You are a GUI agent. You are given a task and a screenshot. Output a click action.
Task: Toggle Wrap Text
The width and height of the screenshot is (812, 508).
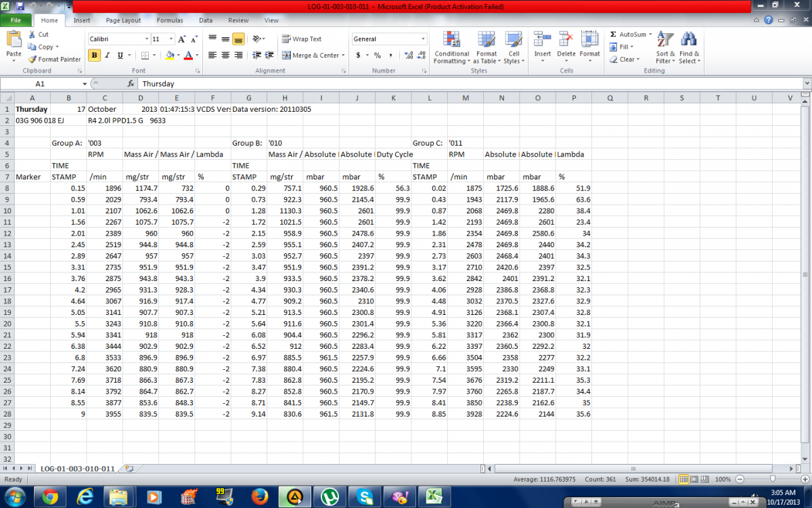(301, 39)
